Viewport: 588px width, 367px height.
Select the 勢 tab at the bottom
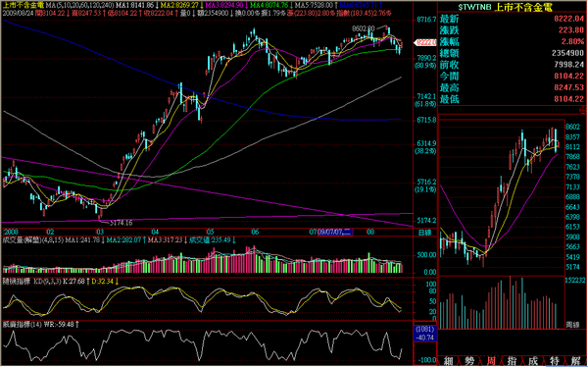click(x=469, y=361)
